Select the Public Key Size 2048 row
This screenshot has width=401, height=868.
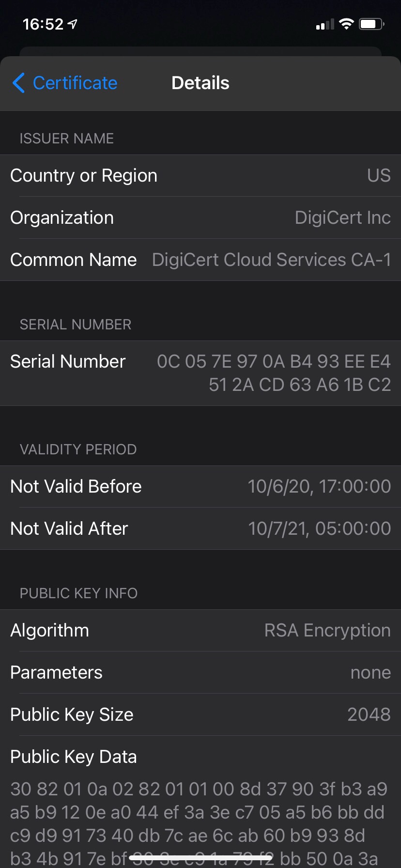tap(200, 714)
